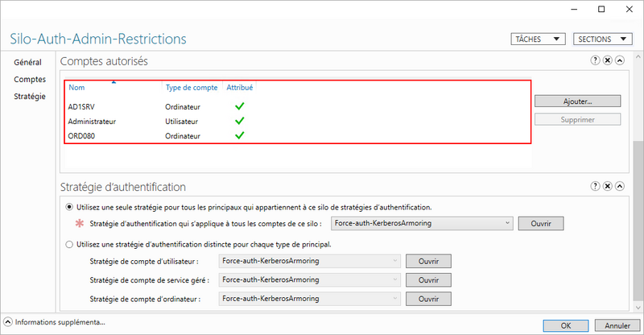This screenshot has width=644, height=335.
Task: Click the Supprimer button
Action: (577, 120)
